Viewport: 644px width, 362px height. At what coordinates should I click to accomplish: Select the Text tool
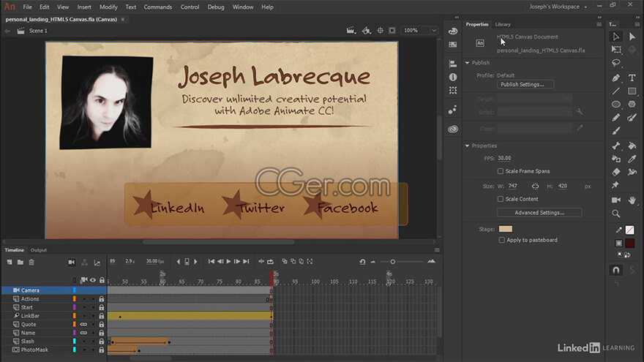632,78
